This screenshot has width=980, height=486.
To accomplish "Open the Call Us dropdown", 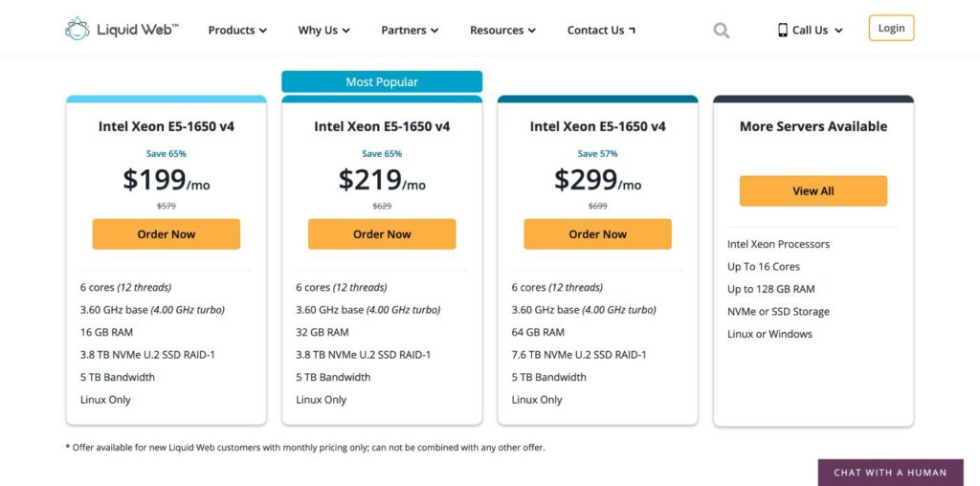I will point(811,30).
